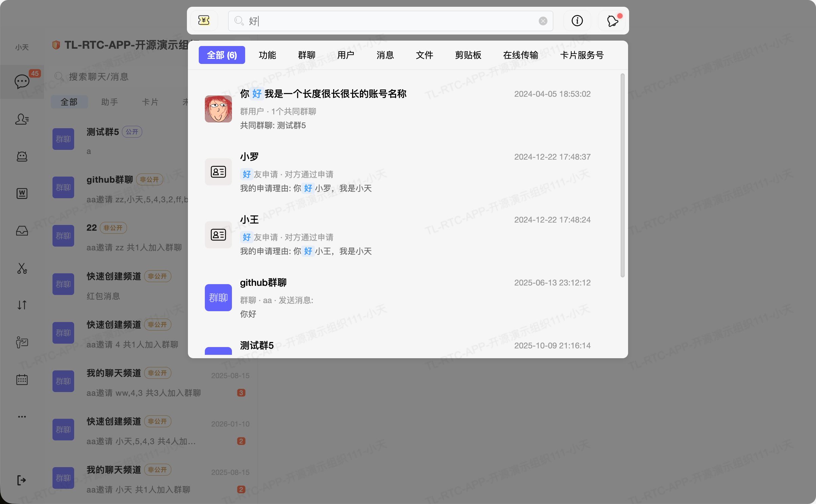816x504 pixels.
Task: Open the robot assistant sidebar icon
Action: pos(22,156)
